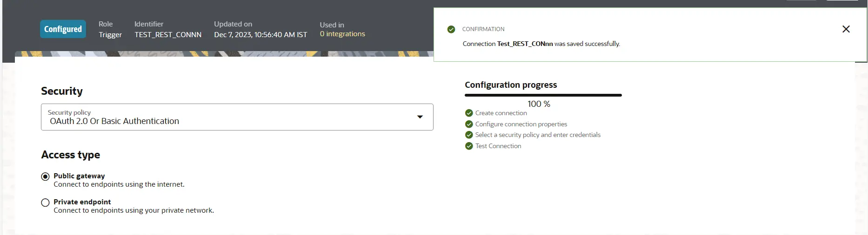Viewport: 868px width, 235px height.
Task: Select the Public gateway radio button
Action: click(x=45, y=176)
